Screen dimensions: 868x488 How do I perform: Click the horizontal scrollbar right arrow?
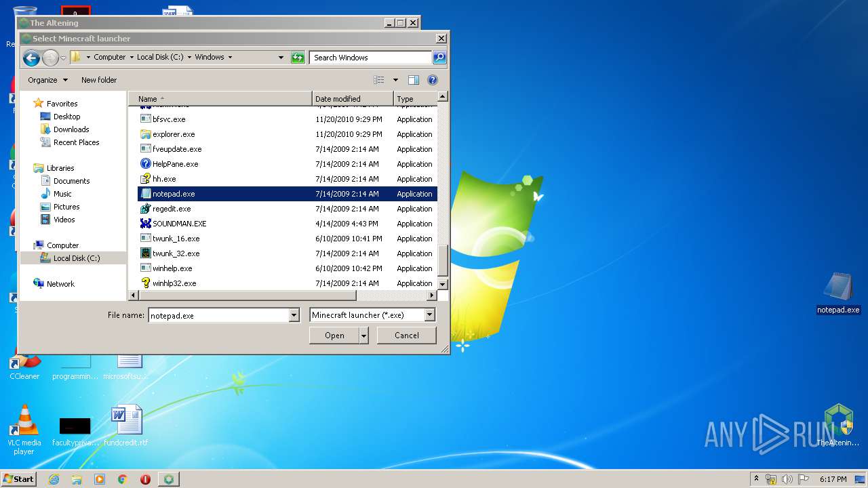432,296
